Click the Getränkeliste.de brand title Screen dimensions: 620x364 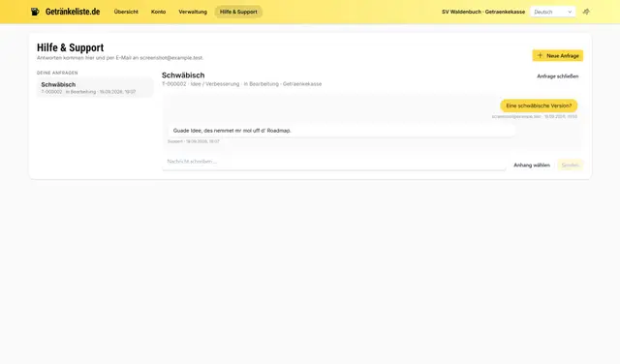73,12
